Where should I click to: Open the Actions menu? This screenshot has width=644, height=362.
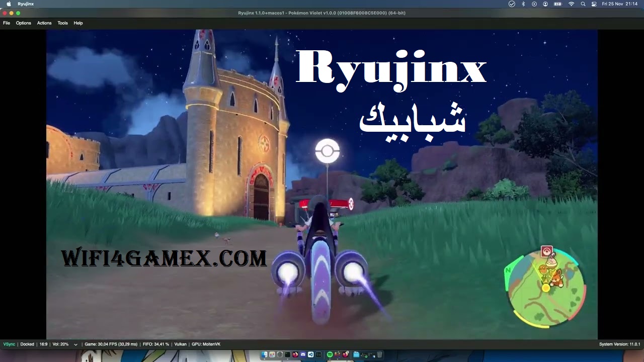point(44,23)
